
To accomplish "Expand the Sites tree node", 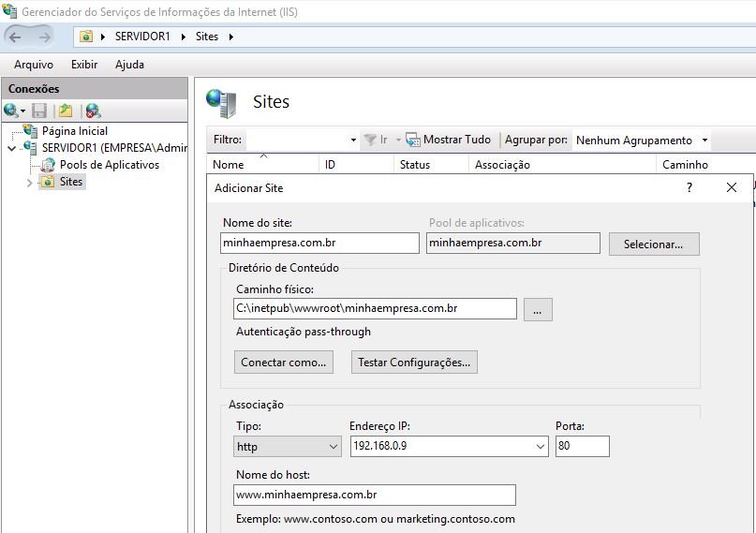I will (29, 183).
